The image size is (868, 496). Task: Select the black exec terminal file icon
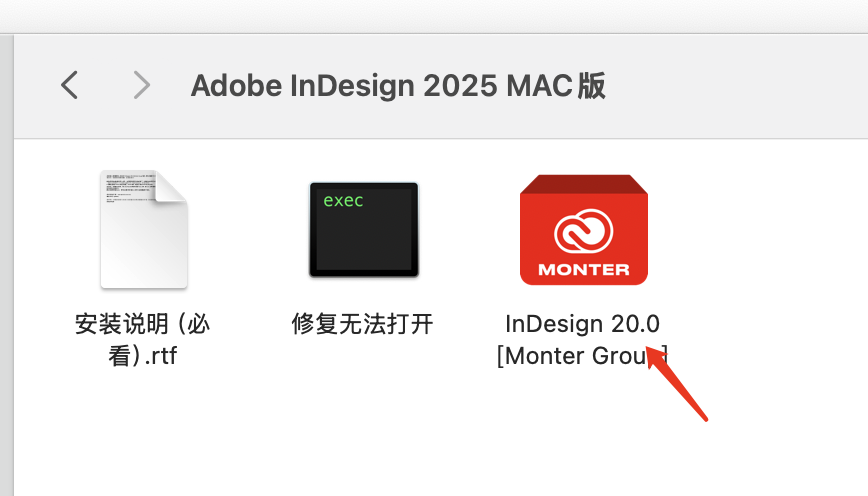(x=363, y=229)
